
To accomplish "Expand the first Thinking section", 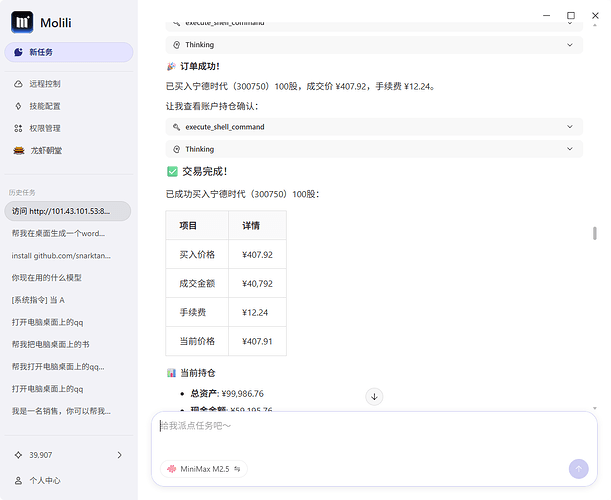I will (374, 45).
